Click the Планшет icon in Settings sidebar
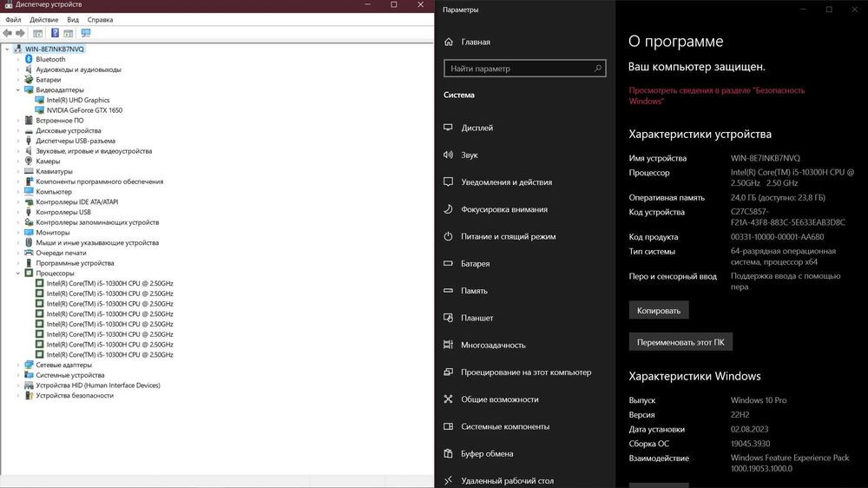Viewport: 868px width, 488px height. tap(449, 318)
